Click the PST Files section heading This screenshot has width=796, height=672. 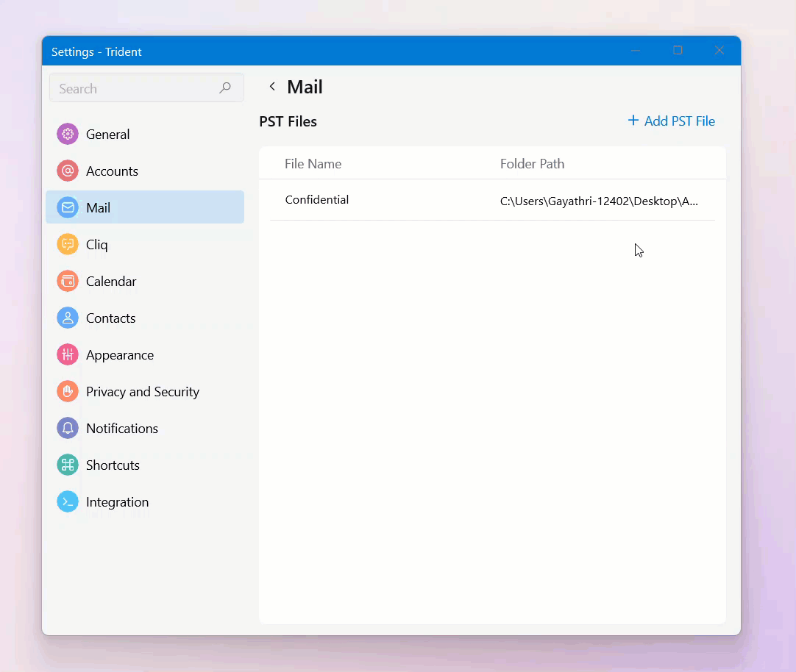pyautogui.click(x=288, y=122)
